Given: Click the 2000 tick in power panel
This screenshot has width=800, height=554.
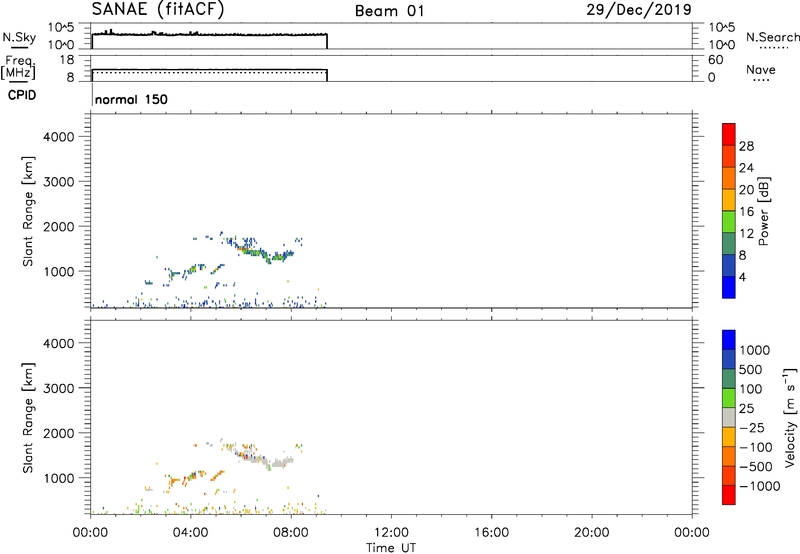Looking at the screenshot, I should coord(59,226).
